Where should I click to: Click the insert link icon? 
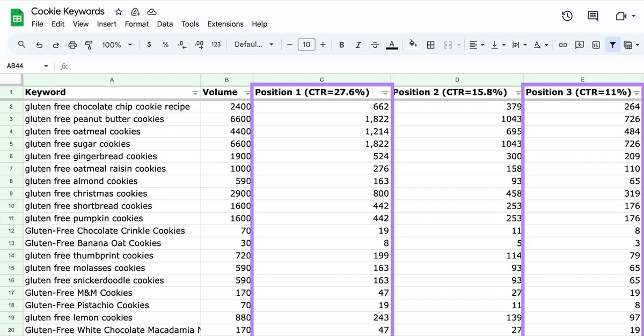tap(562, 45)
